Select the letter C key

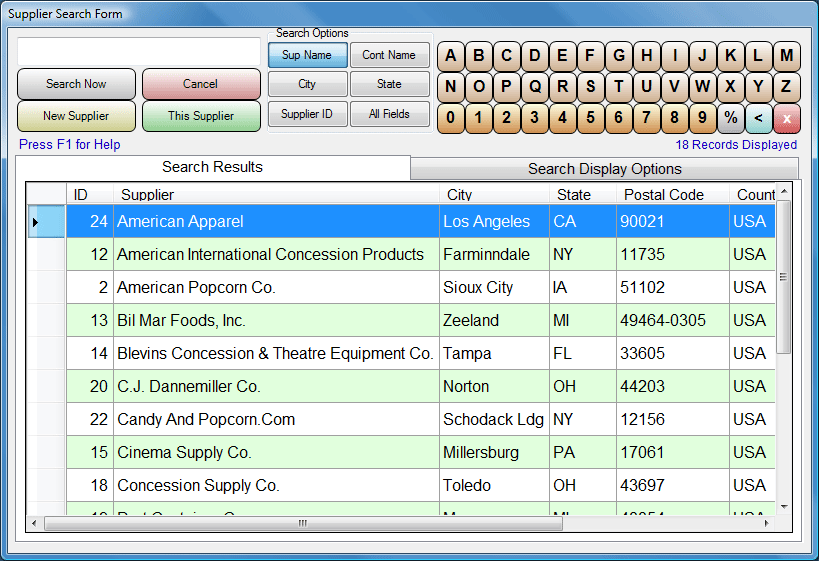coord(506,56)
